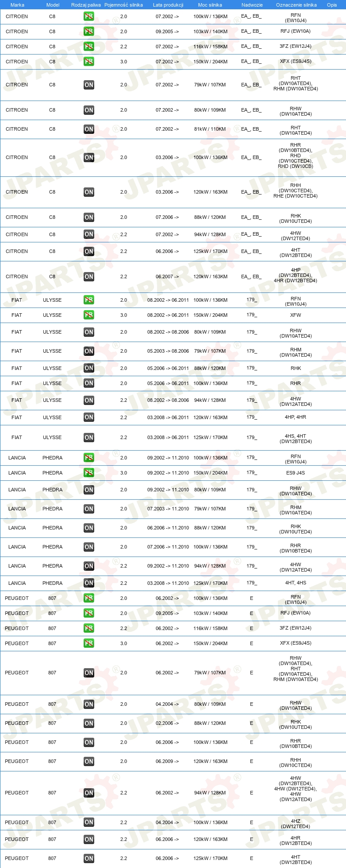Click the "Moc silnika" column header
This screenshot has width=346, height=868.
click(x=210, y=5)
